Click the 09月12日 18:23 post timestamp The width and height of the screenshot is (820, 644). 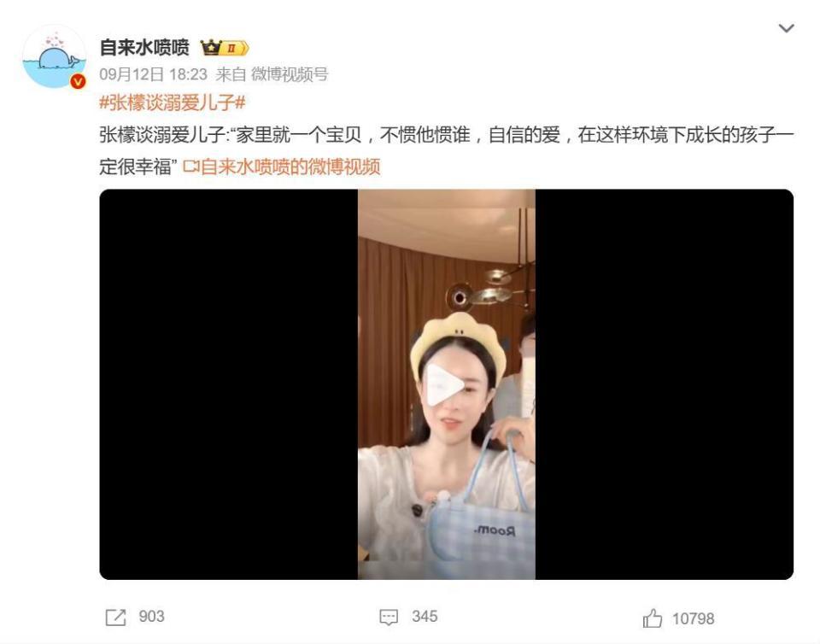153,74
